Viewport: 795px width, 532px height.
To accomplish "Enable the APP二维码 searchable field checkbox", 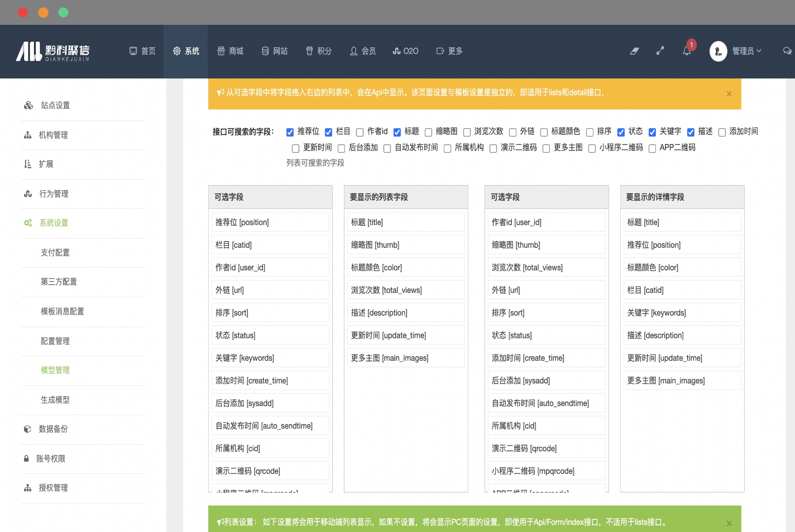I will (653, 148).
